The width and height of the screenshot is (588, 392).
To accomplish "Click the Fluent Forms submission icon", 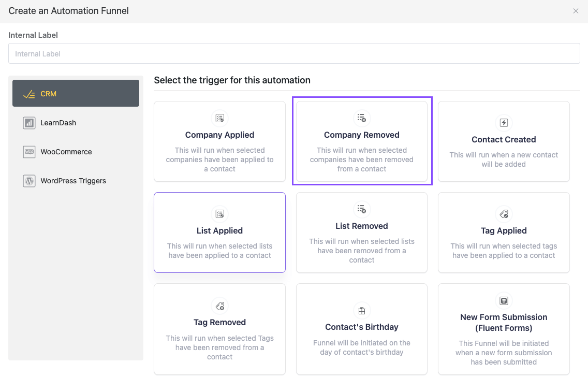I will click(x=504, y=300).
